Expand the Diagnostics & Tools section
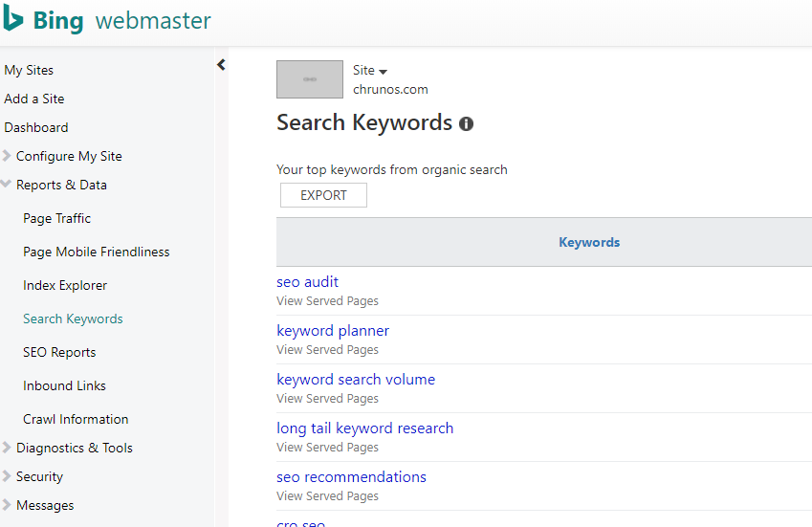 tap(6, 448)
